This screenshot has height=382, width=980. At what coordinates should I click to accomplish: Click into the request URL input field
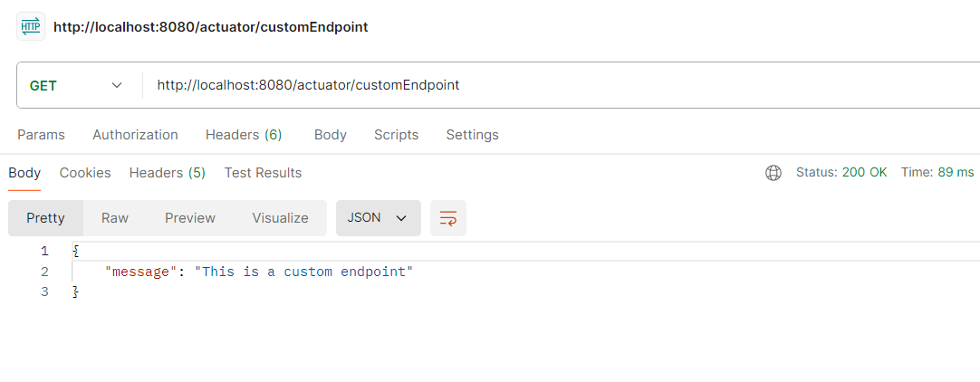(x=543, y=85)
